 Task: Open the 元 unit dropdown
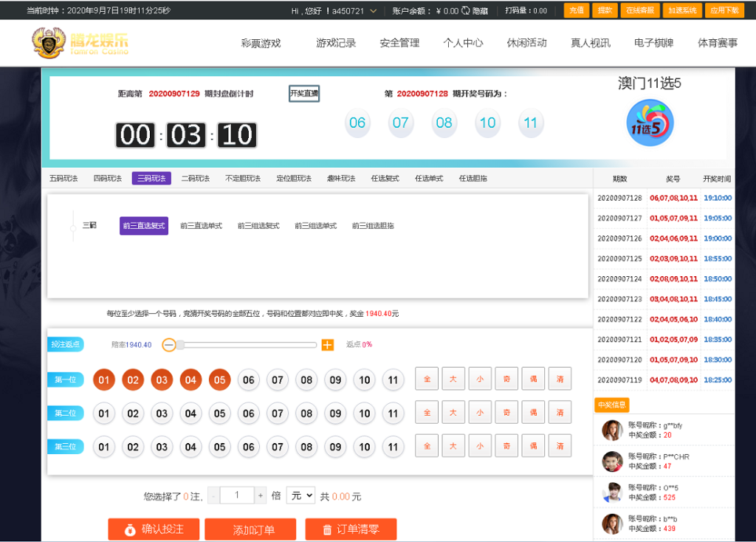click(x=299, y=495)
